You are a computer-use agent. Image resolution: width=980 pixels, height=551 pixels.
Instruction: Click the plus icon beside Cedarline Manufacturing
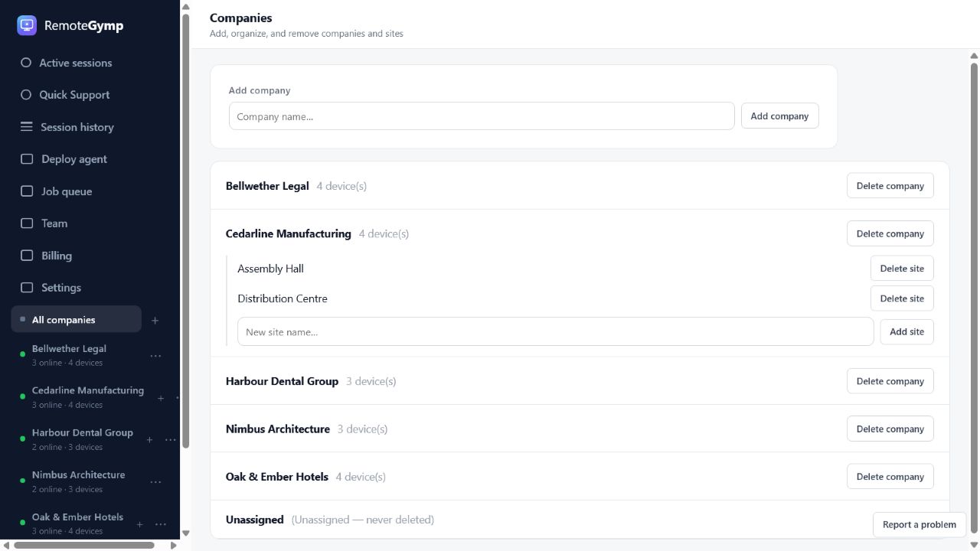click(161, 398)
